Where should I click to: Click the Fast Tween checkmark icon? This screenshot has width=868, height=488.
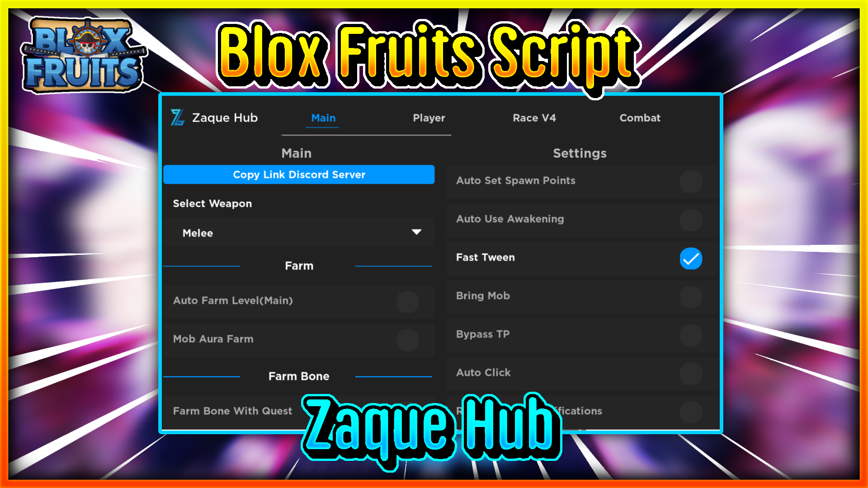691,258
